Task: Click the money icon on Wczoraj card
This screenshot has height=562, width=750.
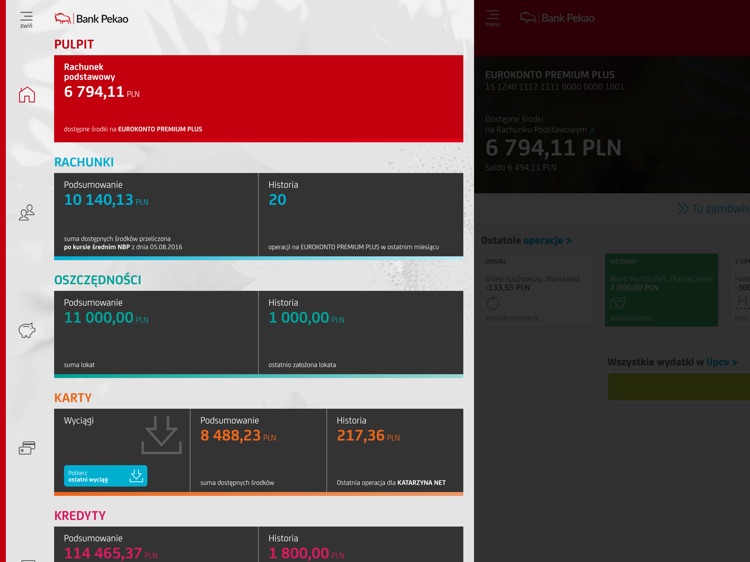Action: 618,303
